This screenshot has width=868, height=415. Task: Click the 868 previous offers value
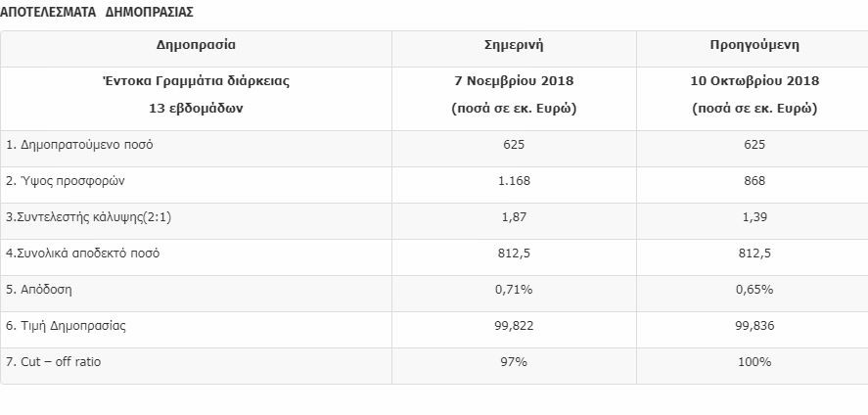(x=754, y=181)
